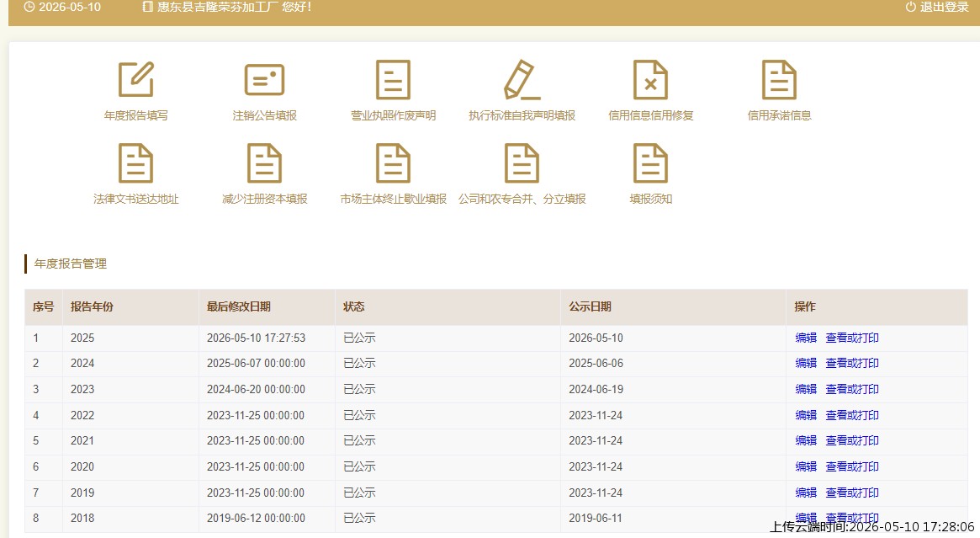Open the 执行标准自我声明填报 pencil icon
This screenshot has height=538, width=980.
[x=522, y=79]
